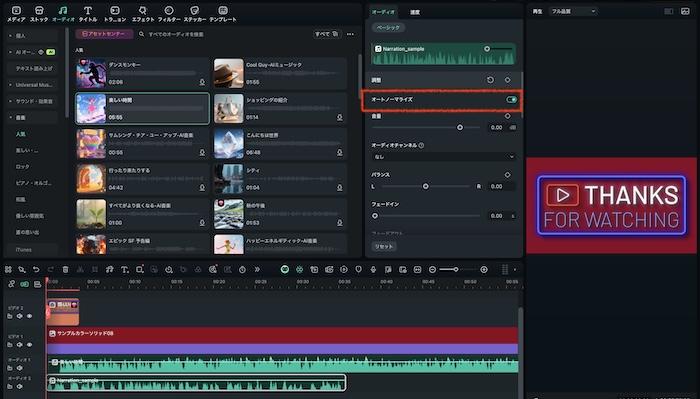Click the microphone voiceover record icon
This screenshot has width=700, height=399.
(x=373, y=270)
